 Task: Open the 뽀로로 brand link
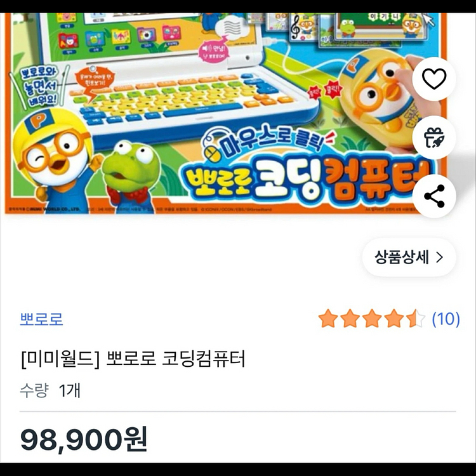pos(42,319)
